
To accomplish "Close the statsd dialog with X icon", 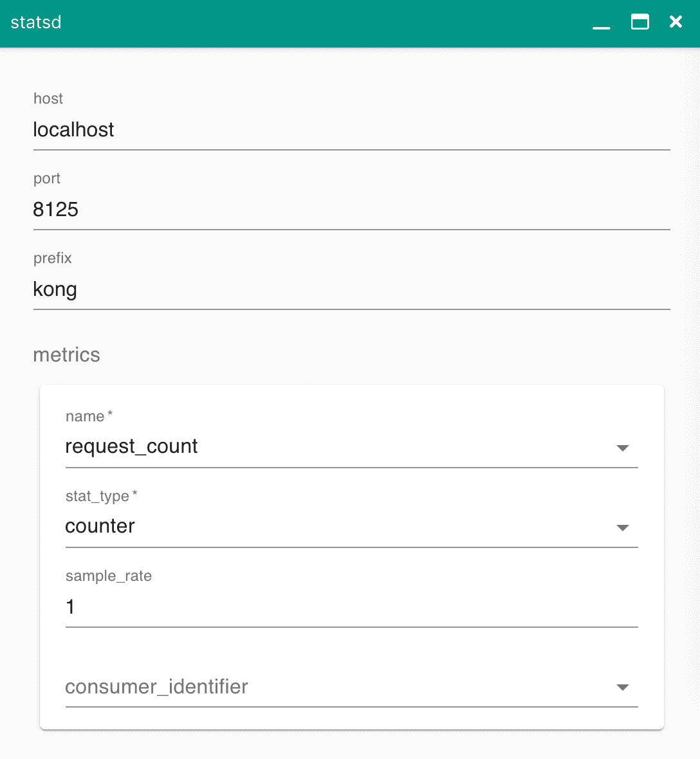I will click(676, 22).
